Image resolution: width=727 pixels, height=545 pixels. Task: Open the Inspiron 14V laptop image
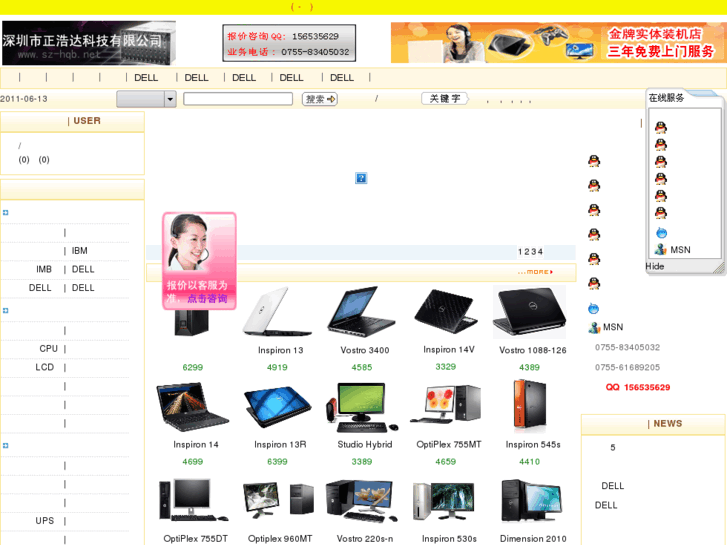point(446,311)
